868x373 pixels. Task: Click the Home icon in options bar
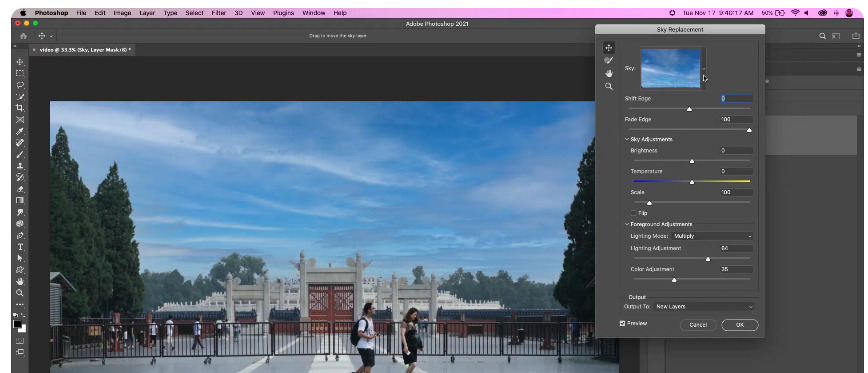pos(23,36)
